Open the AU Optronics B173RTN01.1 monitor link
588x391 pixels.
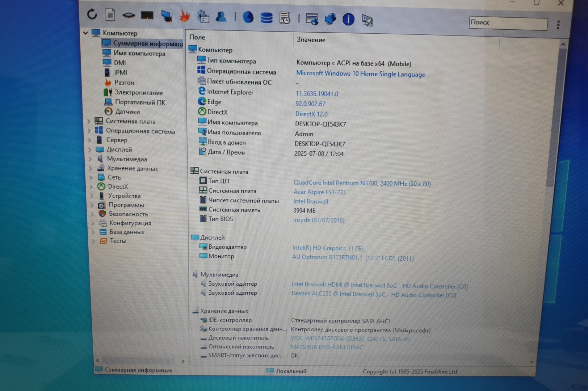pyautogui.click(x=353, y=257)
